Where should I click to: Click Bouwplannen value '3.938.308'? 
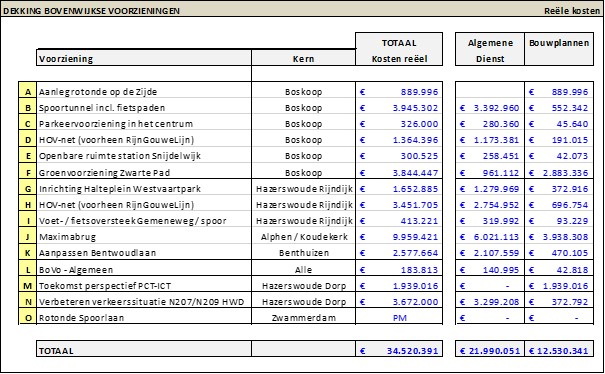click(x=566, y=237)
